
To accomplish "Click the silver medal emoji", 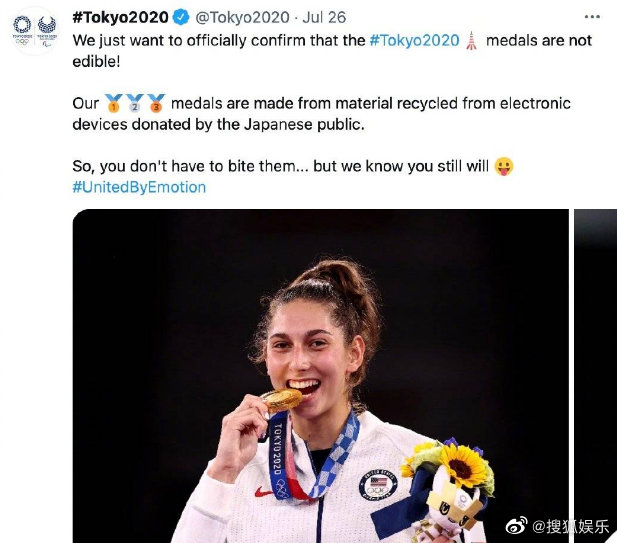I will (135, 103).
